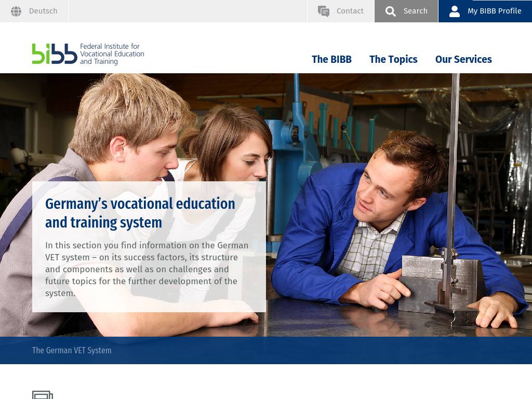The height and width of the screenshot is (399, 532).
Task: Select The German VET System breadcrumb
Action: [x=72, y=350]
